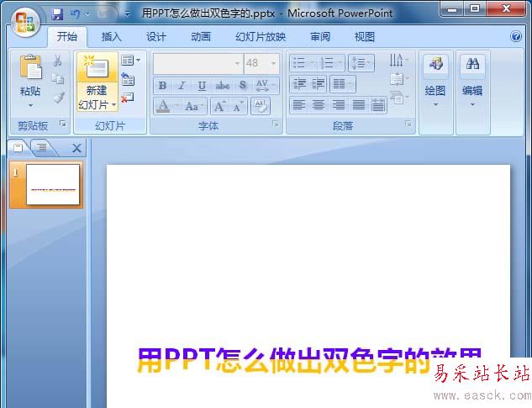
Task: Cut selection with the scissors icon
Action: pyautogui.click(x=58, y=61)
